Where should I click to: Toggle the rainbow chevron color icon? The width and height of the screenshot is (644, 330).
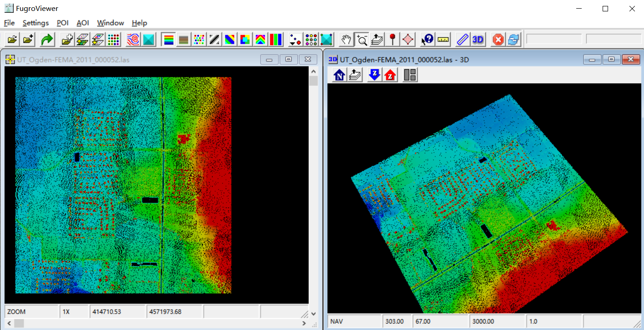coord(261,40)
